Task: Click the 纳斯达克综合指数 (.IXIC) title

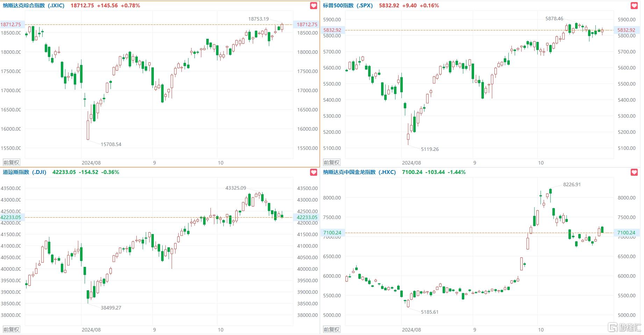Action: coord(34,6)
